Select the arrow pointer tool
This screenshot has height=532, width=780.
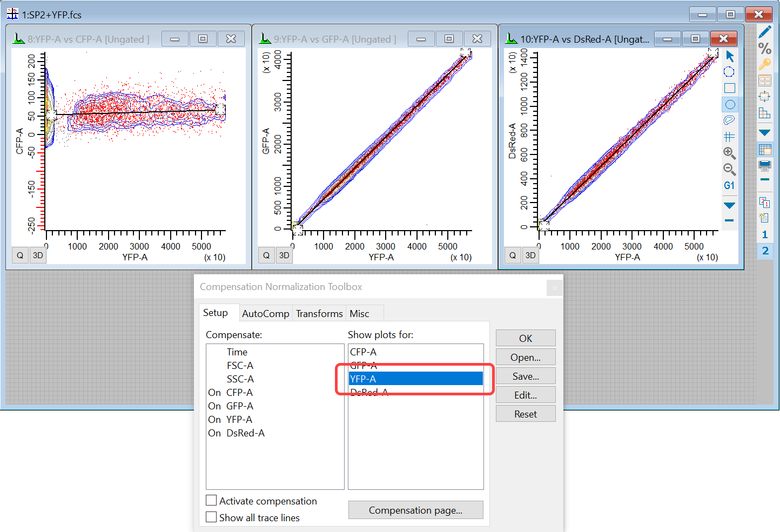[x=730, y=56]
